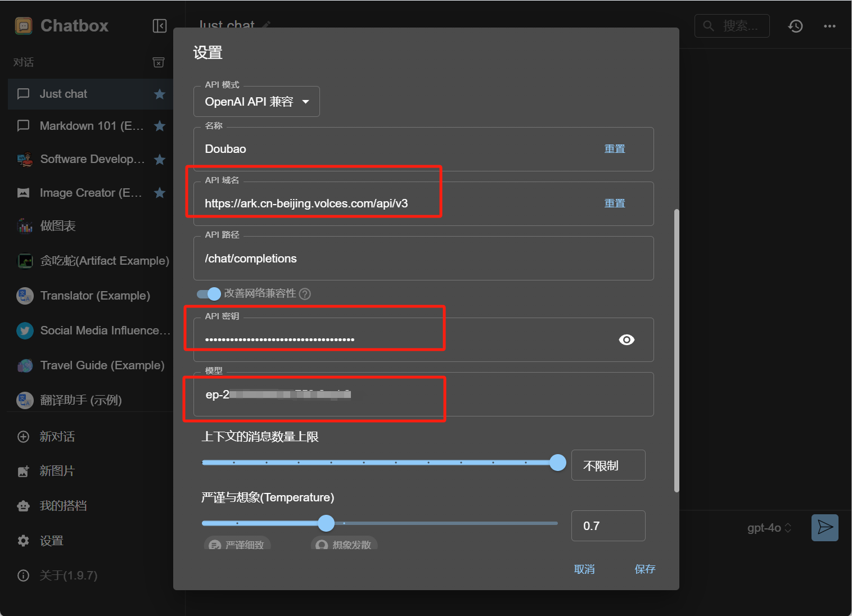Click the send message arrow button

pos(824,527)
